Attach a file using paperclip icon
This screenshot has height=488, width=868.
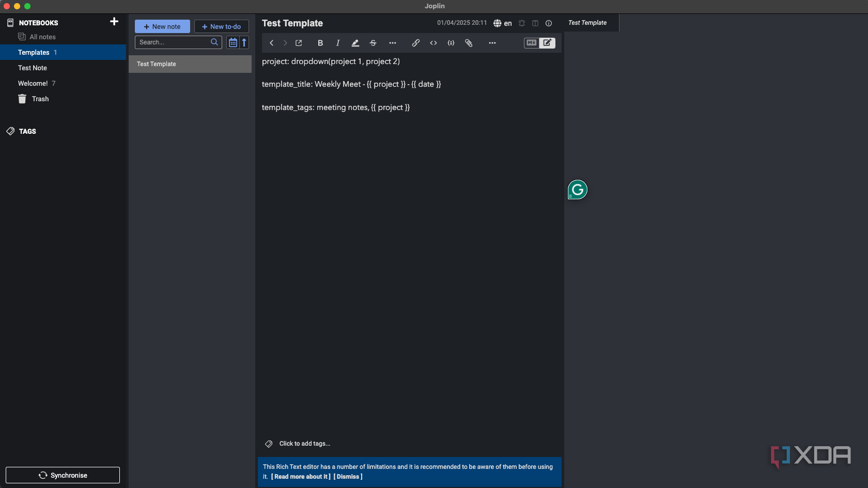click(469, 43)
